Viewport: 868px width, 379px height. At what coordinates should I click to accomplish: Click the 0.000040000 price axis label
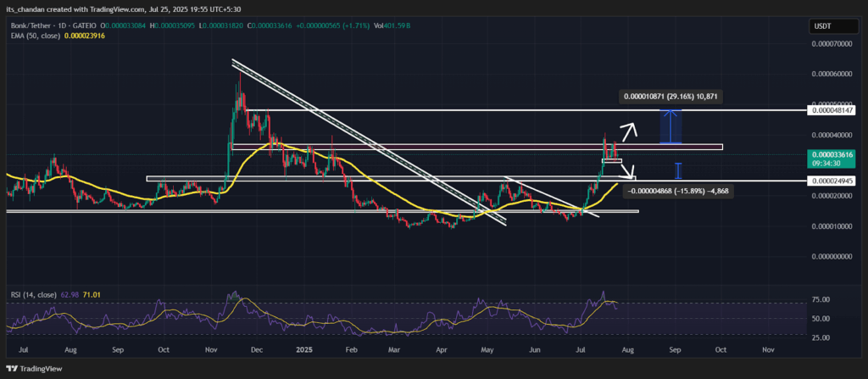pyautogui.click(x=831, y=135)
